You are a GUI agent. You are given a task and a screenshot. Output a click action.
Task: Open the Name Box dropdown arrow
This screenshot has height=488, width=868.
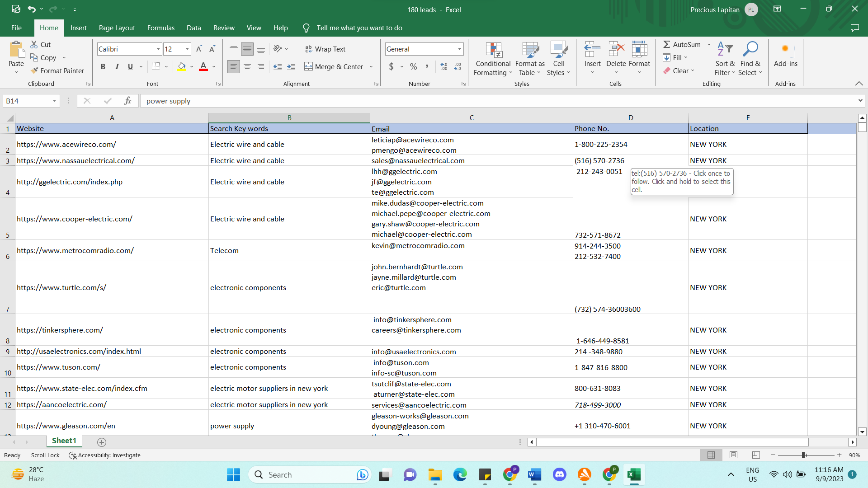click(x=54, y=101)
